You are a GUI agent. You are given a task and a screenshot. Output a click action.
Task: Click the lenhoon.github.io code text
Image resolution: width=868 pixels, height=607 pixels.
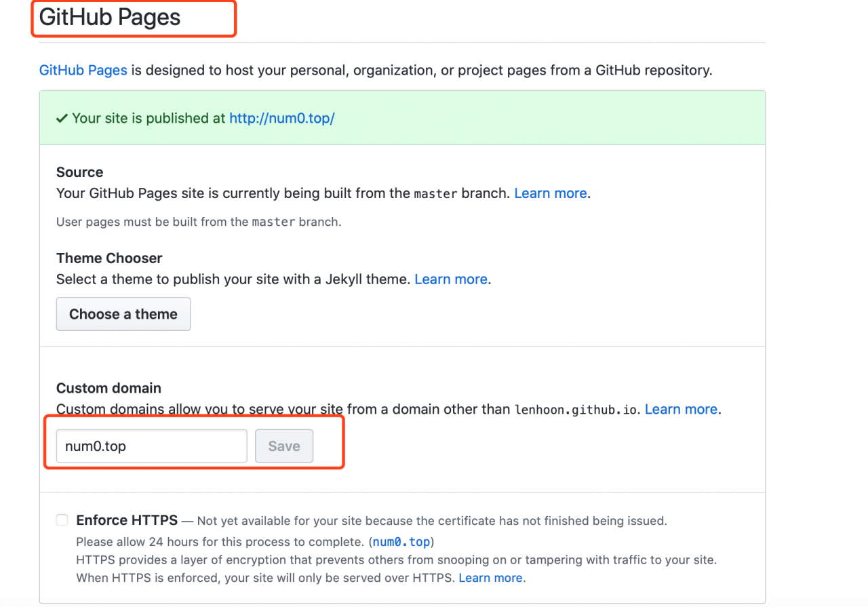click(x=576, y=410)
